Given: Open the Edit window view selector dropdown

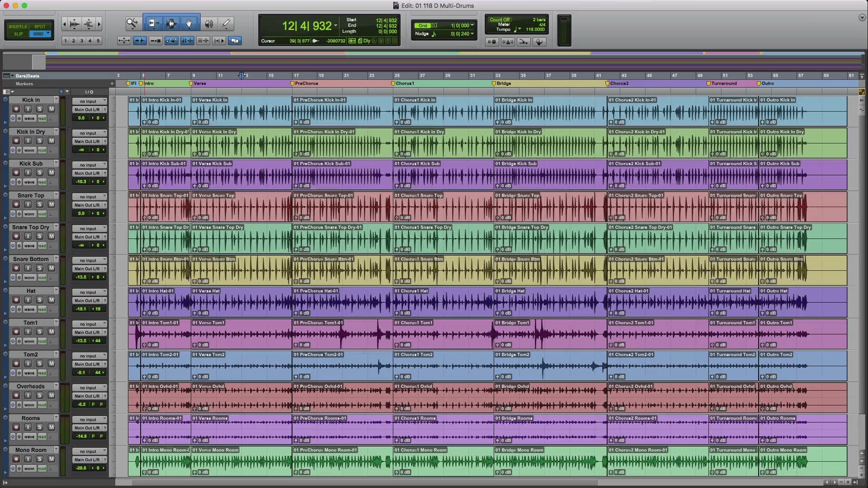Looking at the screenshot, I should coord(9,92).
